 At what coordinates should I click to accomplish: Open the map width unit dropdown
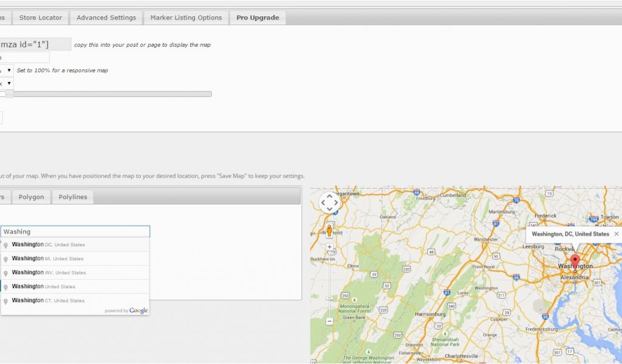6,70
